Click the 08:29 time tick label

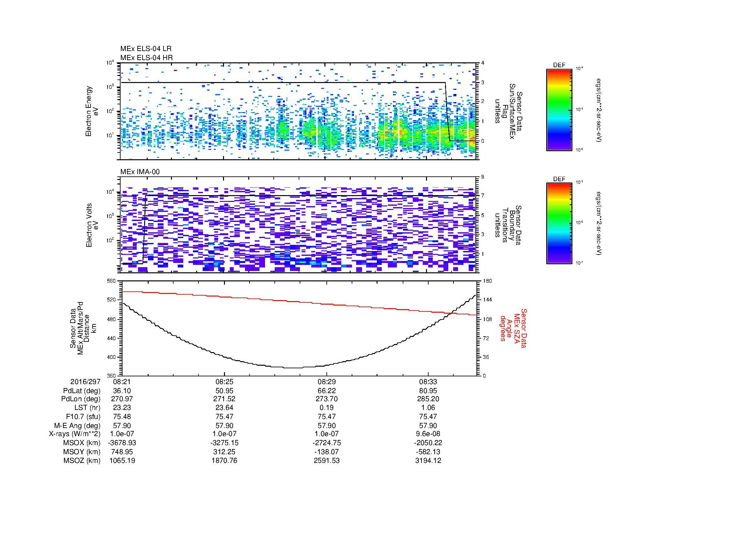click(x=326, y=382)
